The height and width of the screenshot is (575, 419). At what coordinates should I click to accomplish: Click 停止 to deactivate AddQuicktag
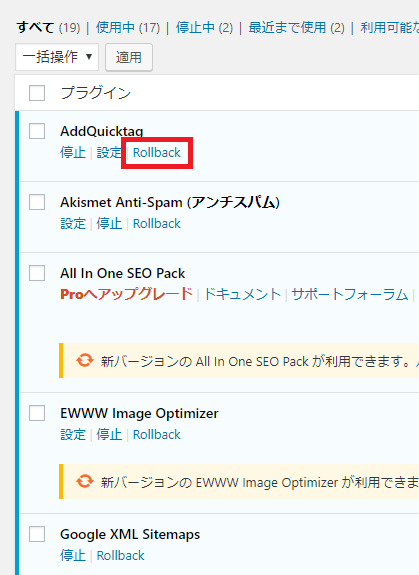[73, 153]
